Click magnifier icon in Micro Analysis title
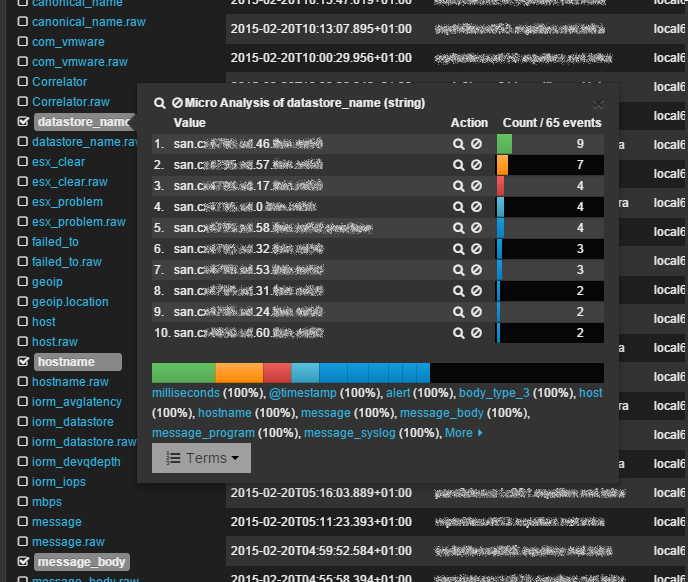 coord(159,103)
